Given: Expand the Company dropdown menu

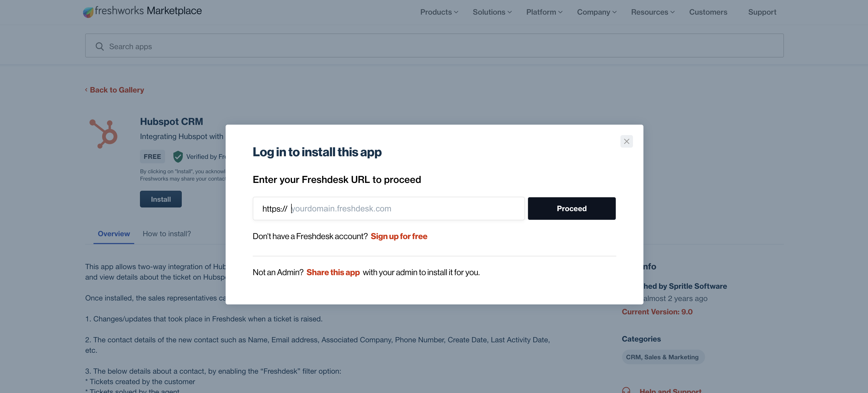Looking at the screenshot, I should click(597, 12).
